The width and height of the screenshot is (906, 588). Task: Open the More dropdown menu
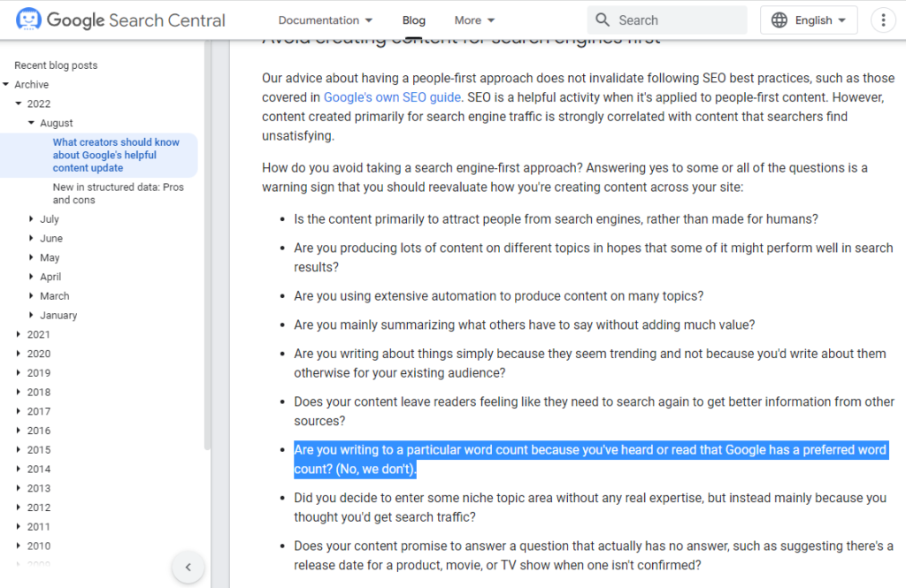click(x=474, y=20)
